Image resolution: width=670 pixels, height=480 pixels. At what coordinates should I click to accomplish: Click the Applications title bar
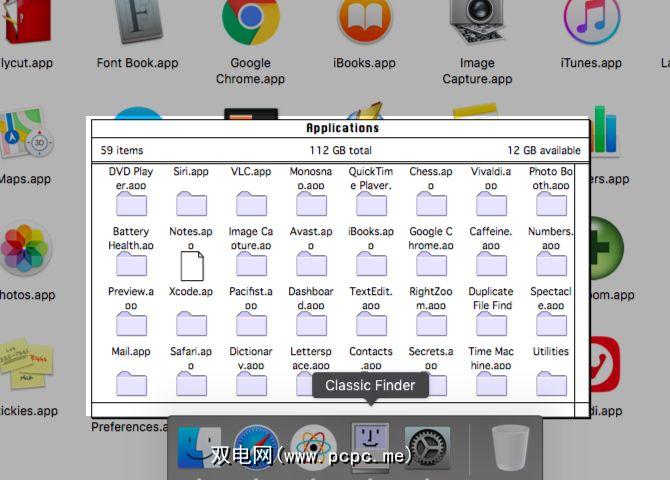(341, 128)
